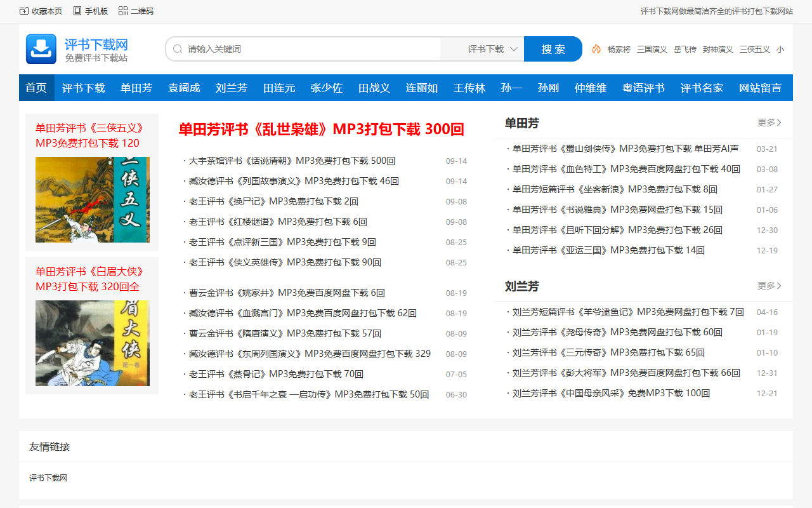Viewport: 812px width, 508px height.
Task: Open 老王评书《侠义英雄传》 90回 link
Action: [285, 262]
